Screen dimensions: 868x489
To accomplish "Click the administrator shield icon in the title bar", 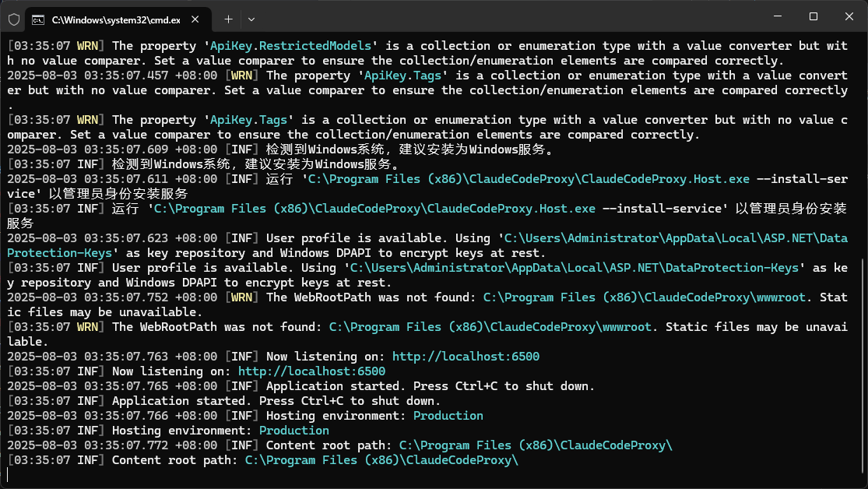I will coord(12,18).
